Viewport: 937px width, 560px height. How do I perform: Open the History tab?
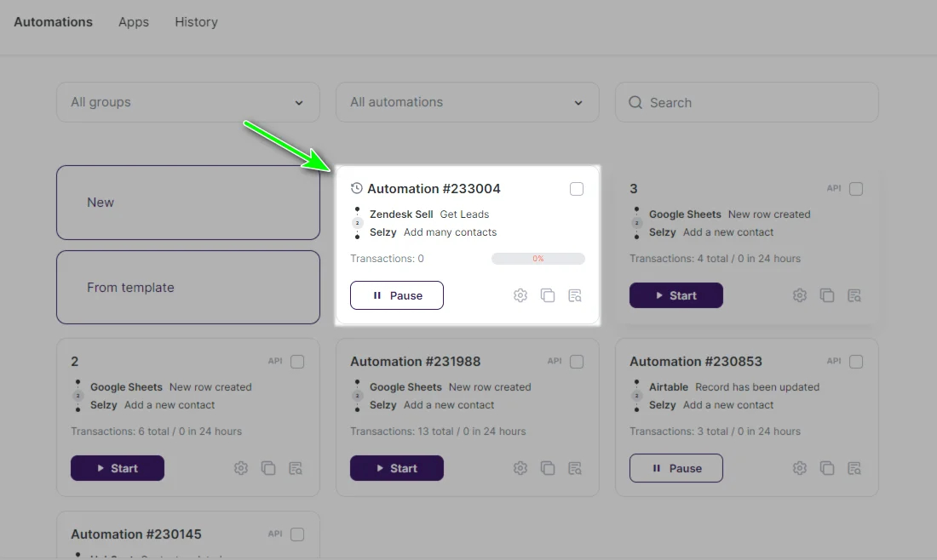coord(196,21)
